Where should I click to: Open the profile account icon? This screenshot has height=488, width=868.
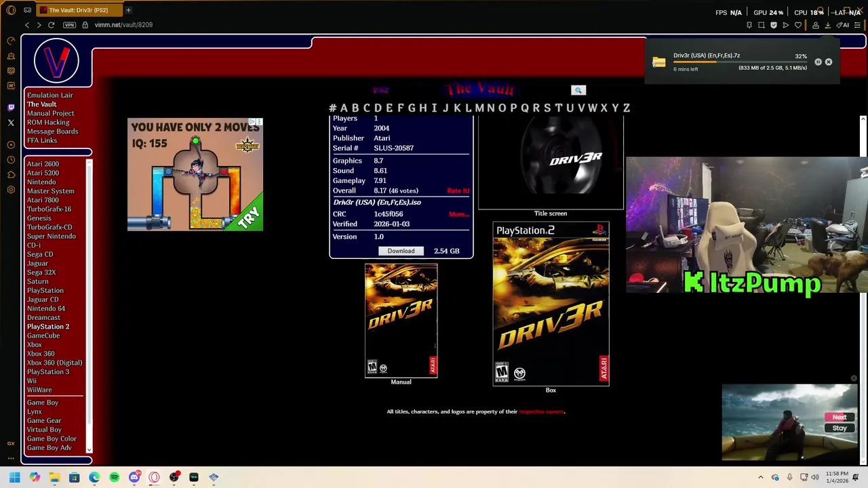tap(816, 25)
